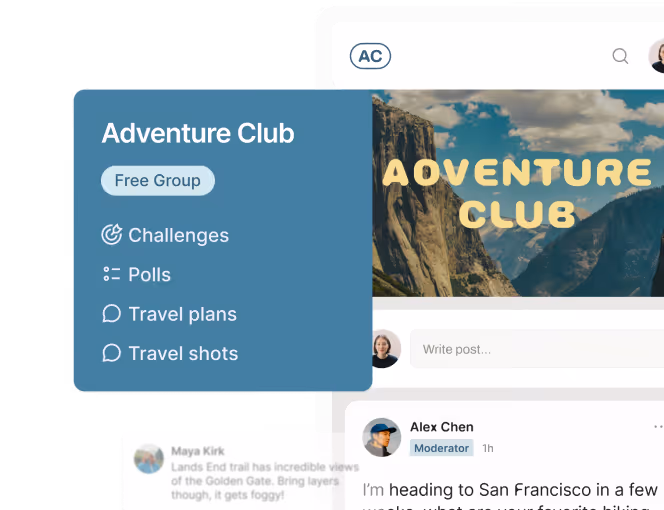
Task: Click the Adventure Club banner image
Action: (518, 193)
